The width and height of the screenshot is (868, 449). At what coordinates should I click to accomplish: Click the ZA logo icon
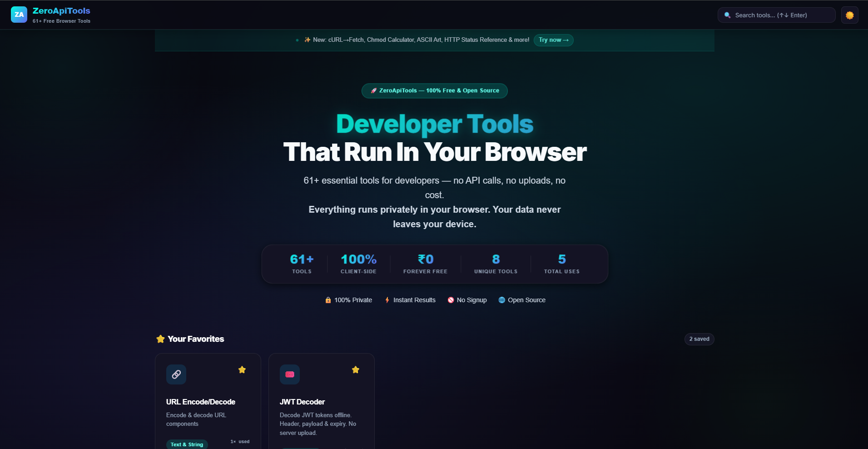[19, 15]
